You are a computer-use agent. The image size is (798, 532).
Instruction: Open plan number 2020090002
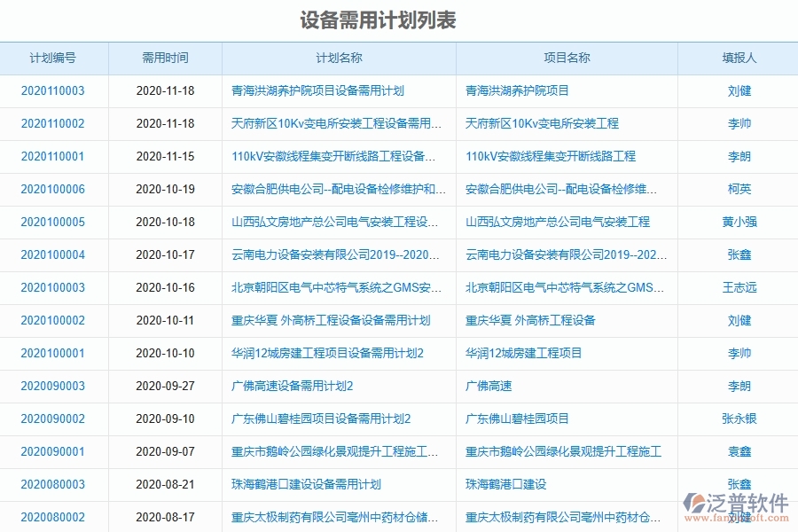pyautogui.click(x=54, y=419)
